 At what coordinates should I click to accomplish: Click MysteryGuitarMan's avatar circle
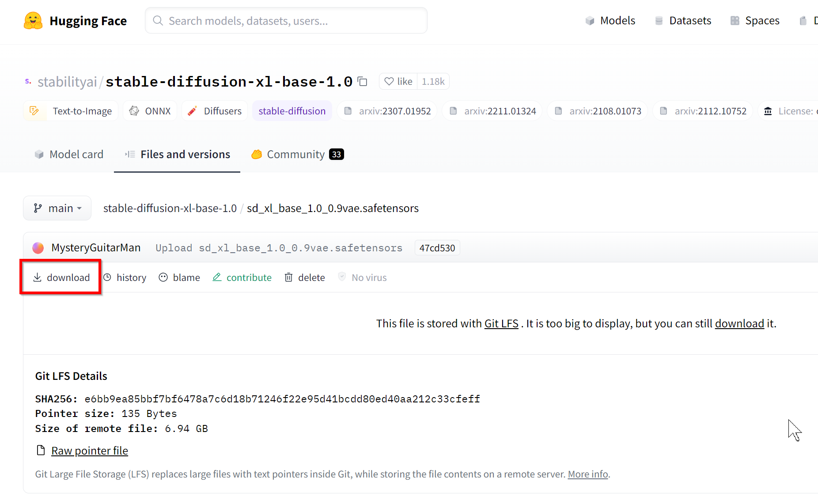point(38,248)
